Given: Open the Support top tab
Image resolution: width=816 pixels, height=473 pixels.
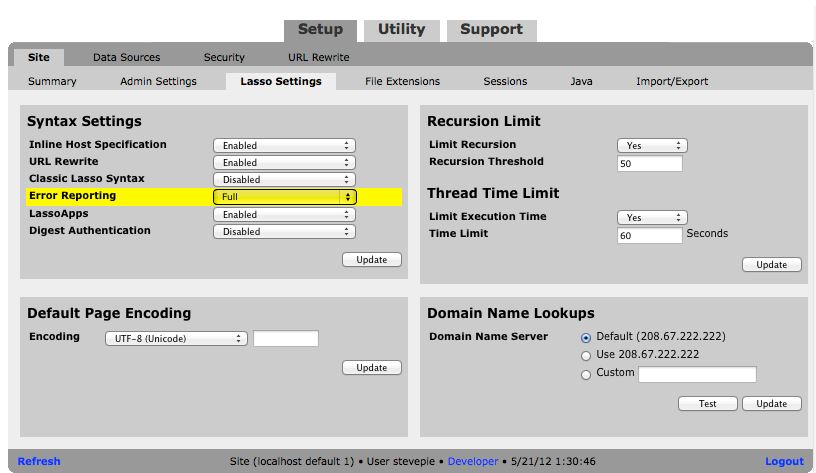Looking at the screenshot, I should point(493,30).
